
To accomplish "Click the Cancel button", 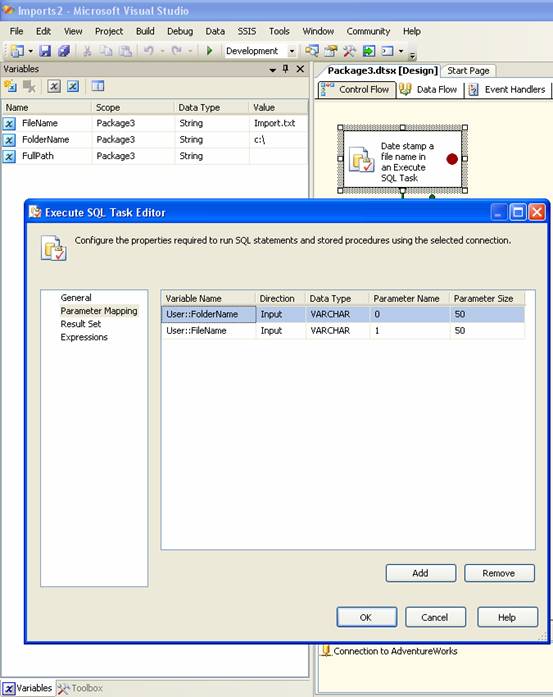I will (435, 617).
